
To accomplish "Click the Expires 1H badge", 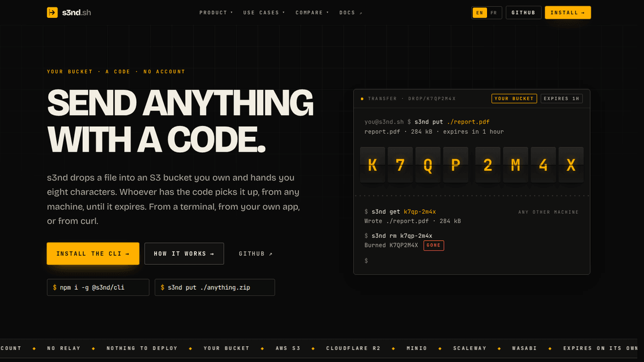I will pos(561,98).
